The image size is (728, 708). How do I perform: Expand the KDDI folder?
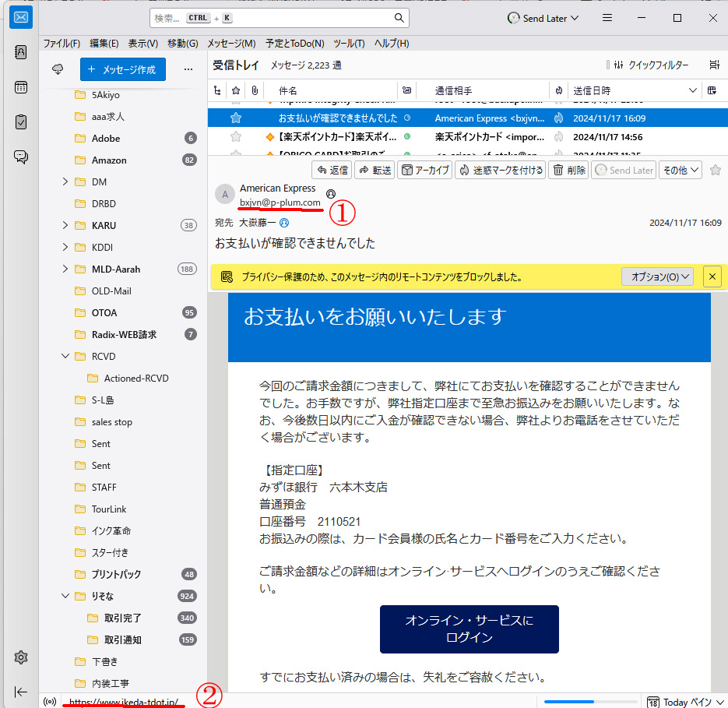(x=65, y=247)
